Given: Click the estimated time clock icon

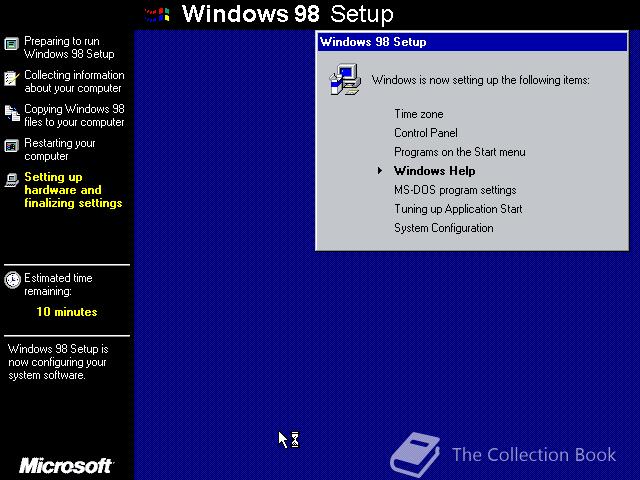Looking at the screenshot, I should click(x=12, y=280).
